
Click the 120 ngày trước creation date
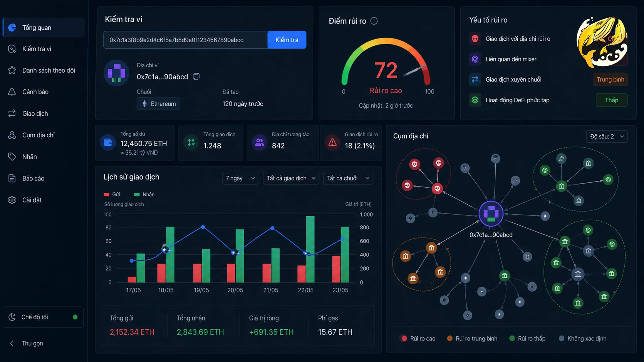[x=243, y=104]
